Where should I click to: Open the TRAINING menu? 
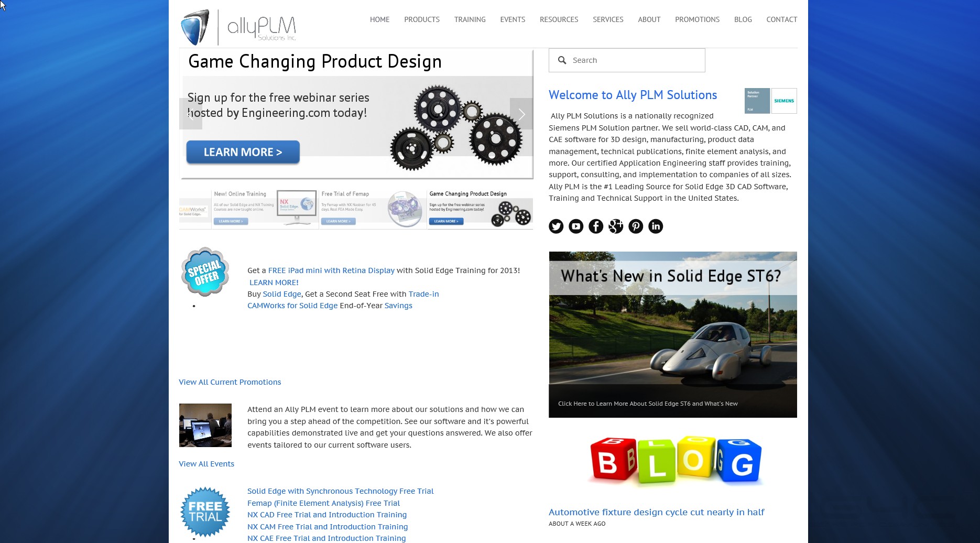pos(470,19)
